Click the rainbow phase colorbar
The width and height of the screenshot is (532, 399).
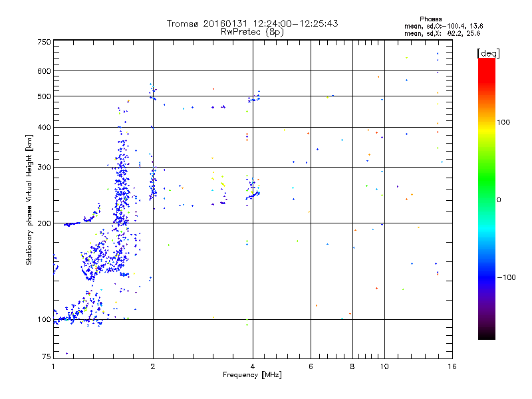coord(487,199)
